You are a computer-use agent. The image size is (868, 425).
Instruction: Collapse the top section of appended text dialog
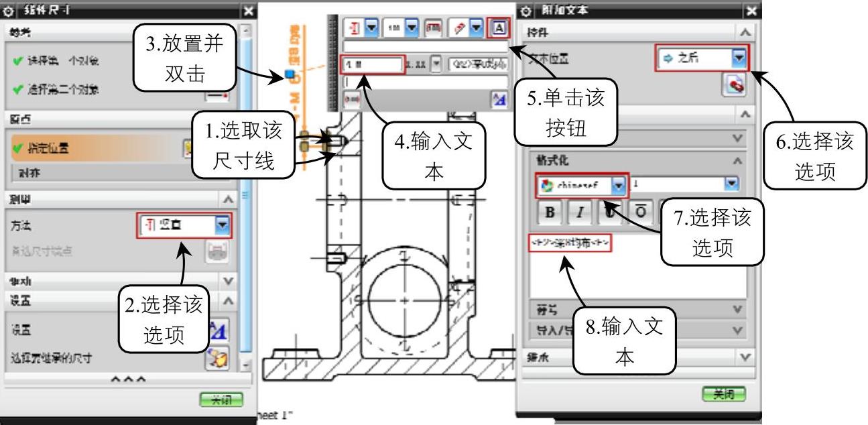pos(744,32)
